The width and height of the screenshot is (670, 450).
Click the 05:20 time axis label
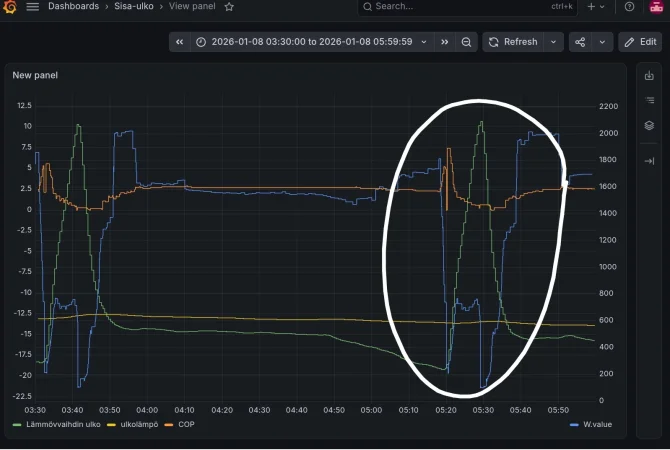446,410
